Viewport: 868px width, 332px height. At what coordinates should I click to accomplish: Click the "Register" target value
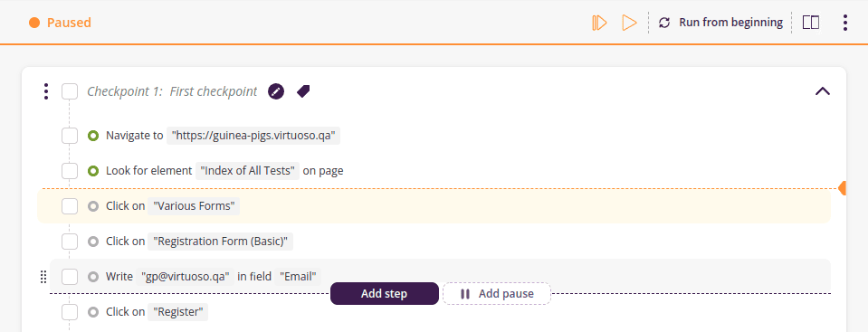[x=177, y=312]
